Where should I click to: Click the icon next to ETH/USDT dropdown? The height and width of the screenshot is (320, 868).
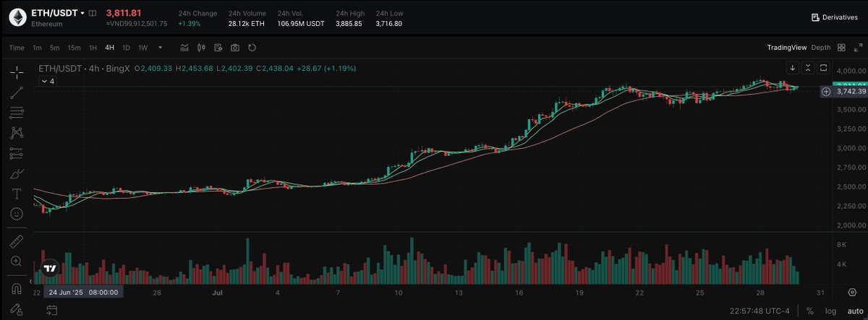[93, 14]
